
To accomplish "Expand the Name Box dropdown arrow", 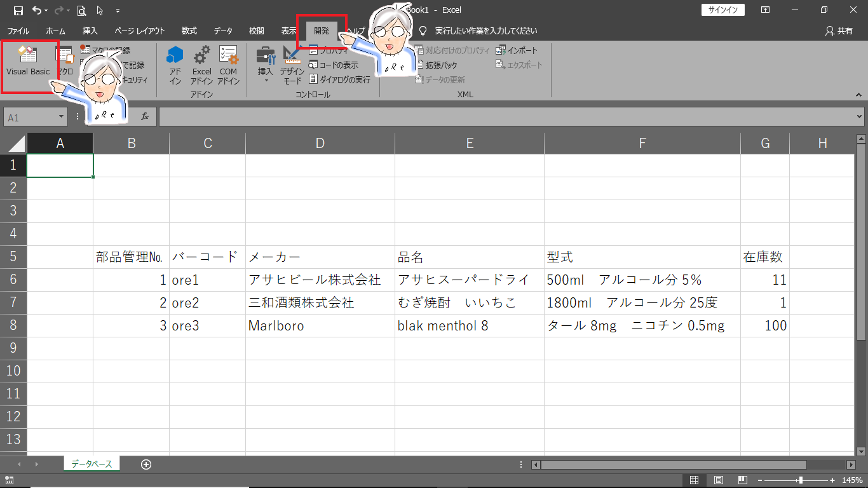I will click(x=62, y=118).
